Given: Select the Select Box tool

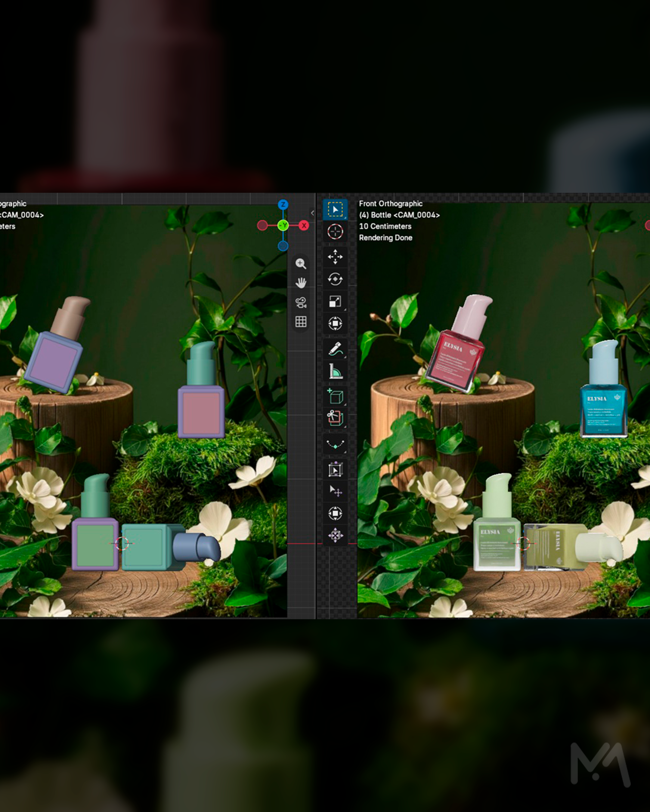Looking at the screenshot, I should [x=335, y=209].
